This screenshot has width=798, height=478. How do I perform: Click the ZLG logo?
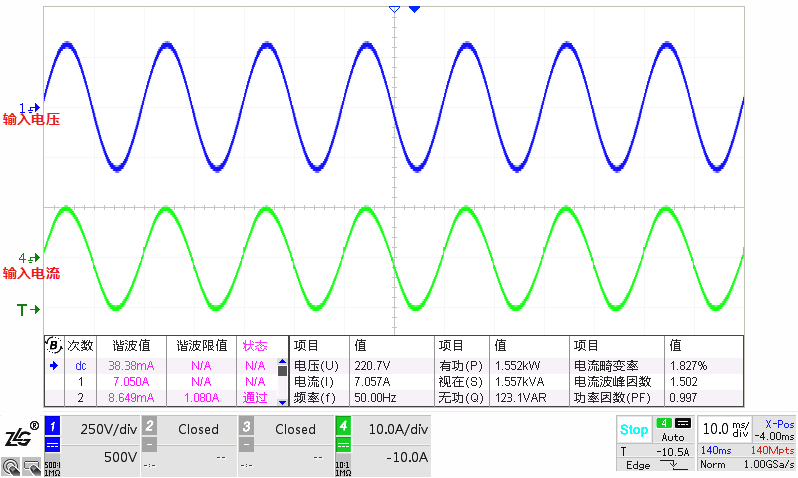tap(21, 435)
